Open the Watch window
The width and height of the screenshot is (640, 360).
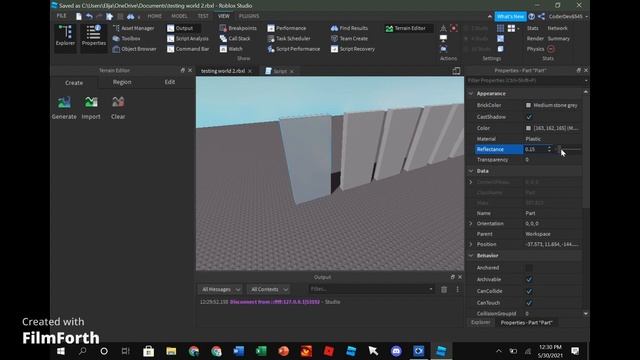pos(231,49)
